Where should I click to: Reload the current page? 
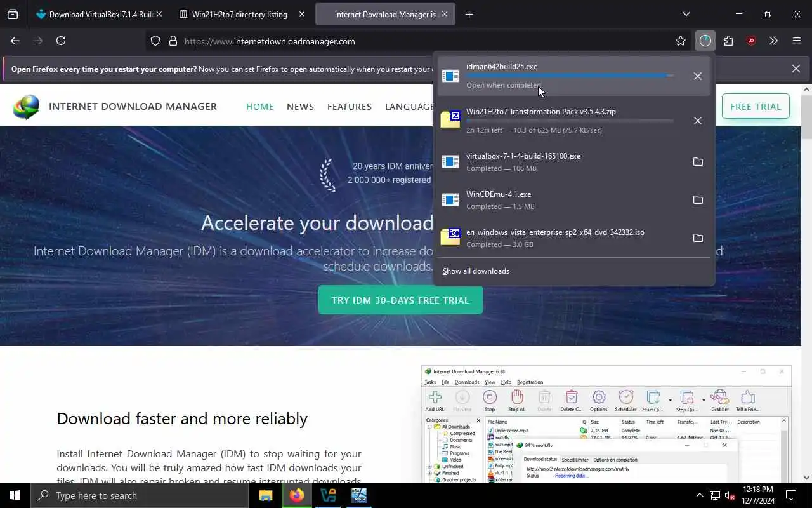click(x=61, y=41)
